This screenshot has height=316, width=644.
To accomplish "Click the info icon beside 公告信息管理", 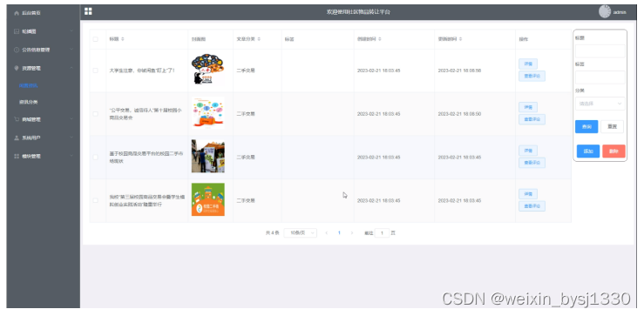I will pos(17,50).
